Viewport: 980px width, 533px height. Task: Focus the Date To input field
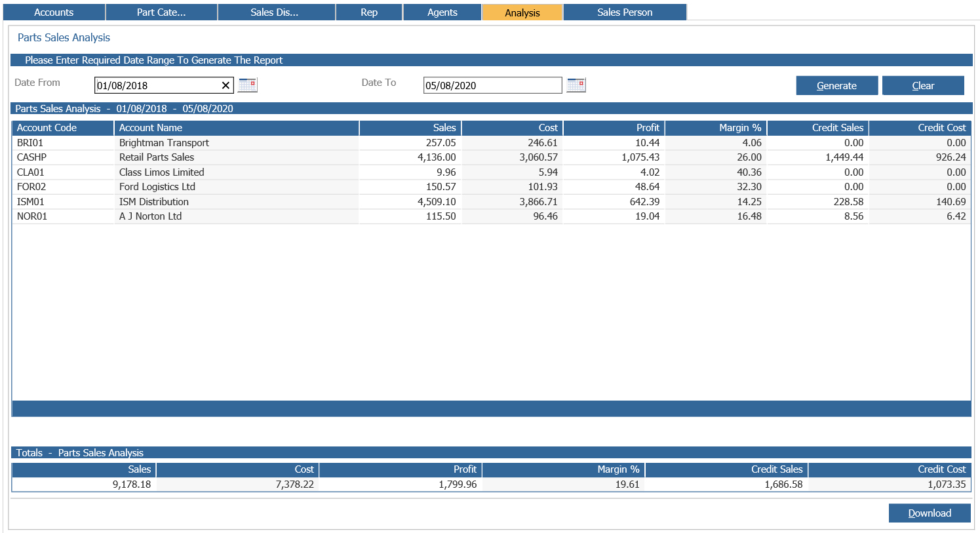[x=493, y=85]
